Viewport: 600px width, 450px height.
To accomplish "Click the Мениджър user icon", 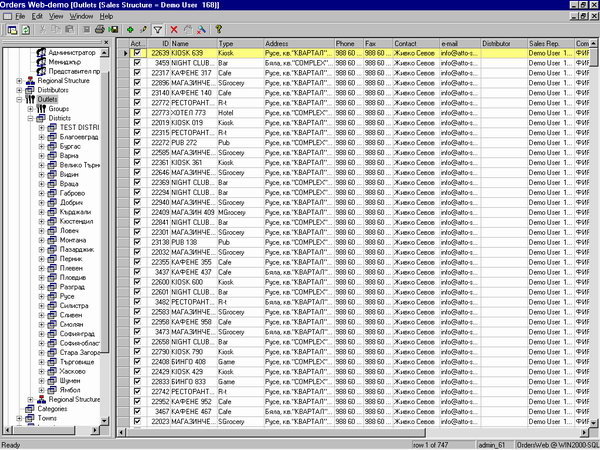I will (41, 62).
